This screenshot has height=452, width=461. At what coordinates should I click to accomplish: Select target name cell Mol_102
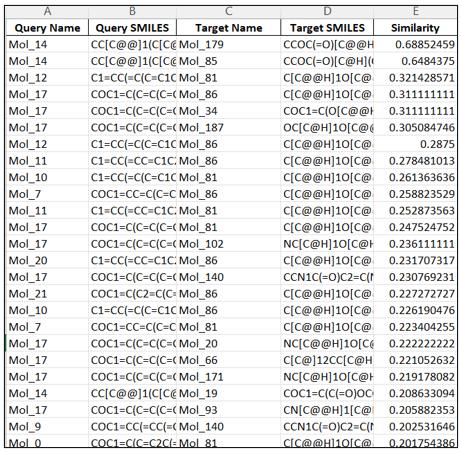point(228,244)
